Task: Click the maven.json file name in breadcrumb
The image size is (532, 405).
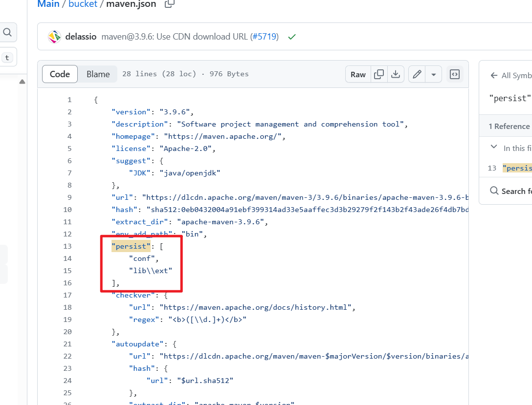Action: pos(131,4)
